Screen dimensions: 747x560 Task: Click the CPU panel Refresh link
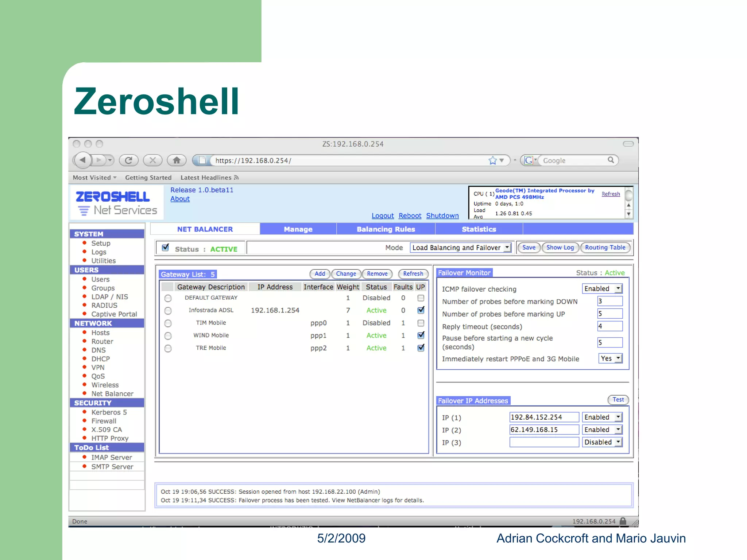point(611,194)
